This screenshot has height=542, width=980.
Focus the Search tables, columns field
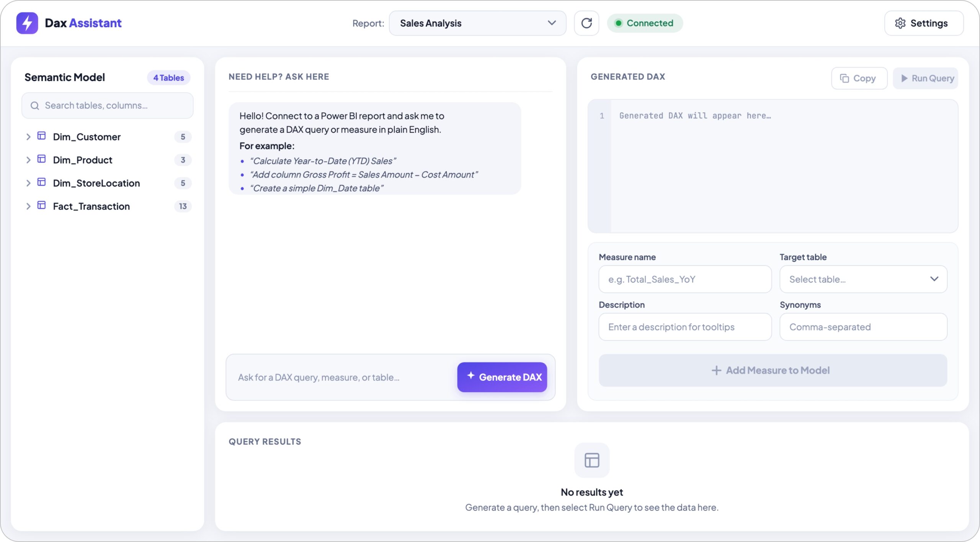pyautogui.click(x=108, y=105)
